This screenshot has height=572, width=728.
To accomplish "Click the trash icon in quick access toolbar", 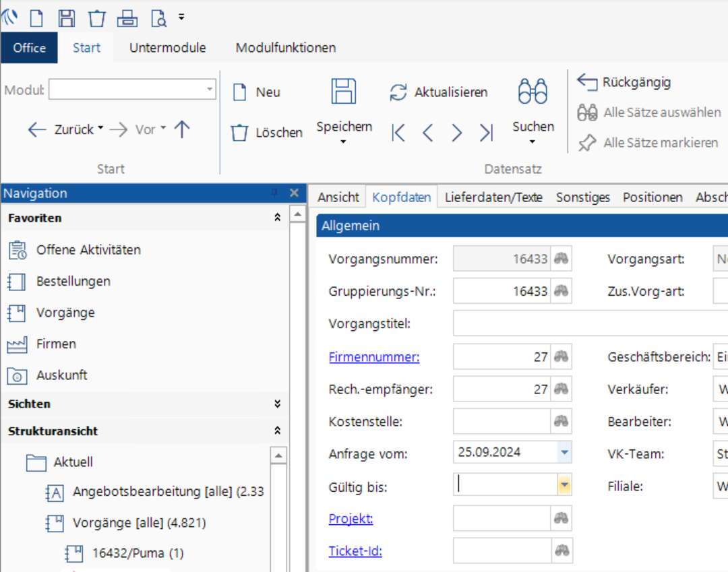I will [96, 19].
